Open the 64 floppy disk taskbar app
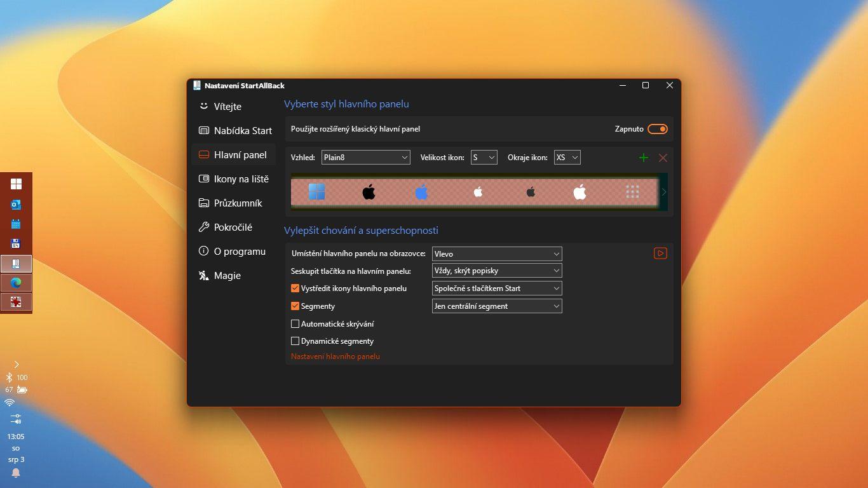 click(x=16, y=243)
